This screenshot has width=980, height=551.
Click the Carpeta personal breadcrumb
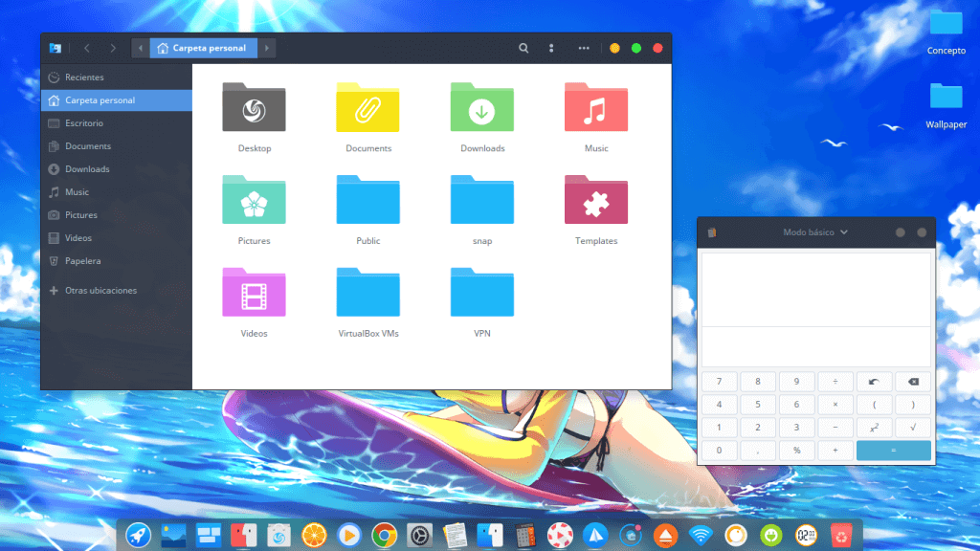(203, 48)
